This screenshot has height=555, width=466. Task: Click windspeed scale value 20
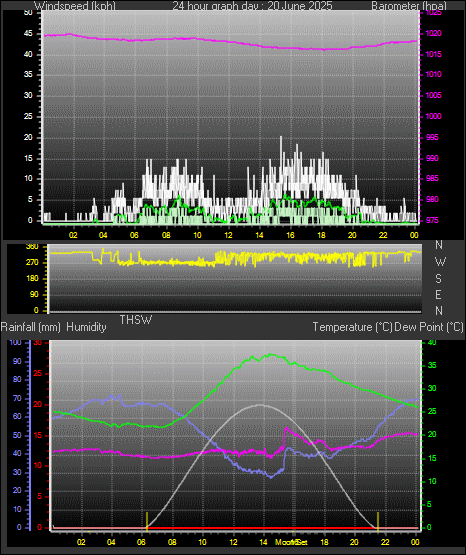click(28, 137)
